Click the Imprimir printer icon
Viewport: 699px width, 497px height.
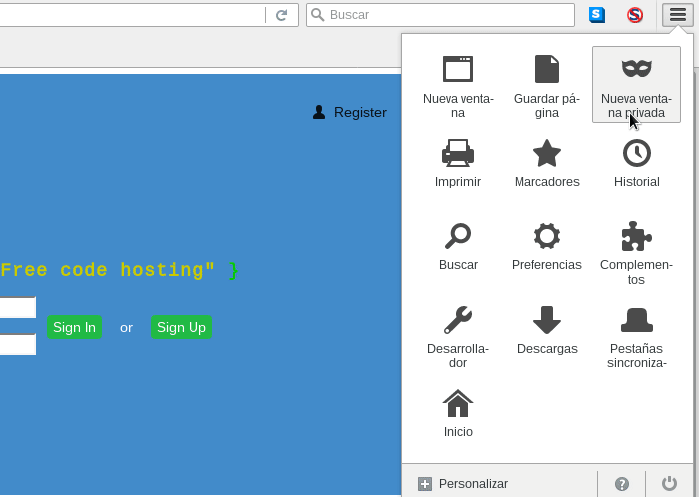(x=458, y=153)
